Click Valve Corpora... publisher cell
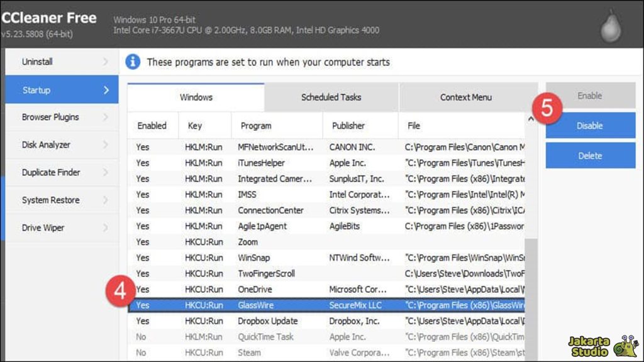Viewport: 644px width, 362px height. click(359, 353)
